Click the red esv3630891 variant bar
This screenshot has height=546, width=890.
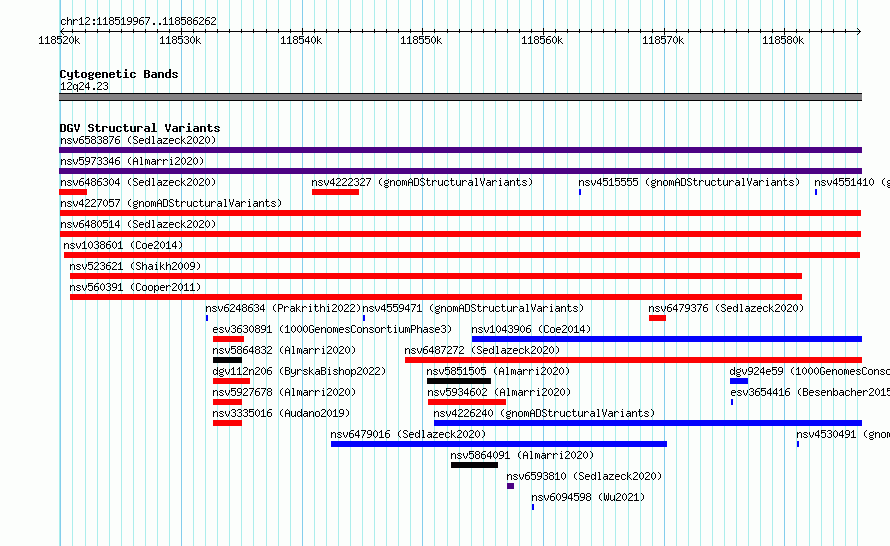coord(228,339)
